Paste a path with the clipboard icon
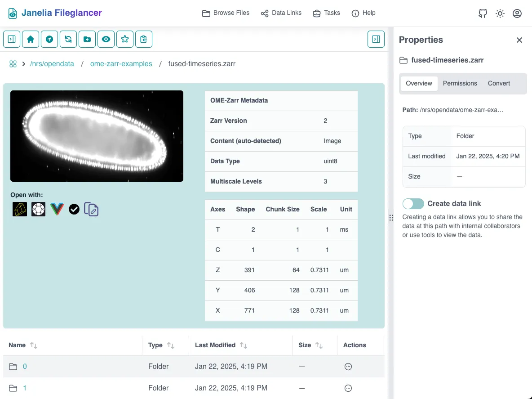The height and width of the screenshot is (399, 532). click(144, 39)
